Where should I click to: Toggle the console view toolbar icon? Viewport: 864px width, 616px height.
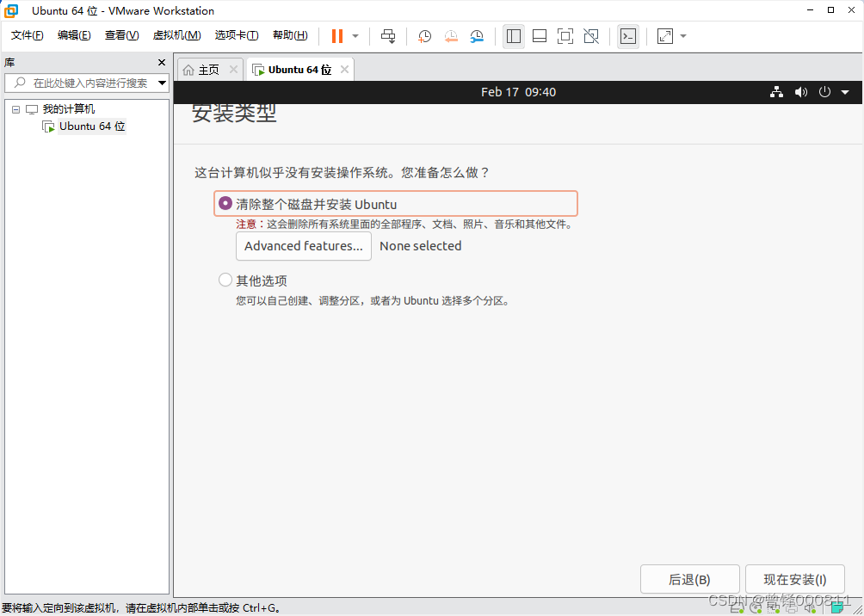coord(628,36)
